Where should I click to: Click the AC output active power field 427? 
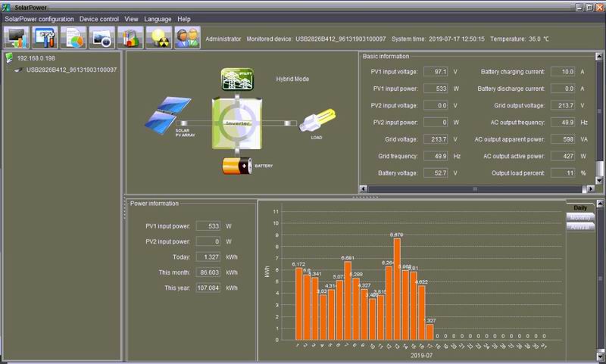[x=563, y=157]
